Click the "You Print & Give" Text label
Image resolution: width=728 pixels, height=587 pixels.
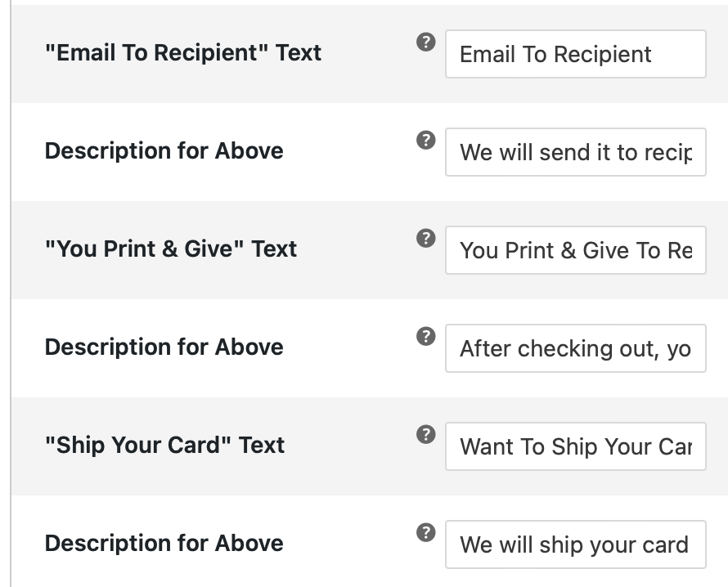170,249
